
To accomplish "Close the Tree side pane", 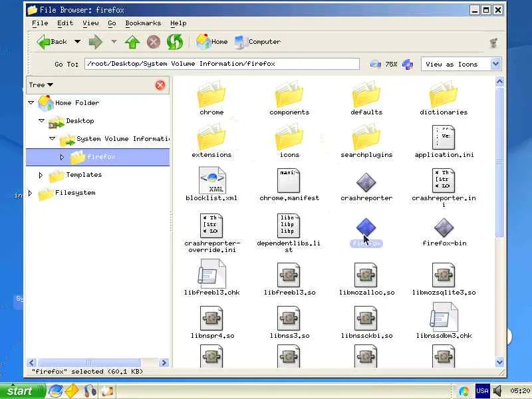I will [x=160, y=85].
